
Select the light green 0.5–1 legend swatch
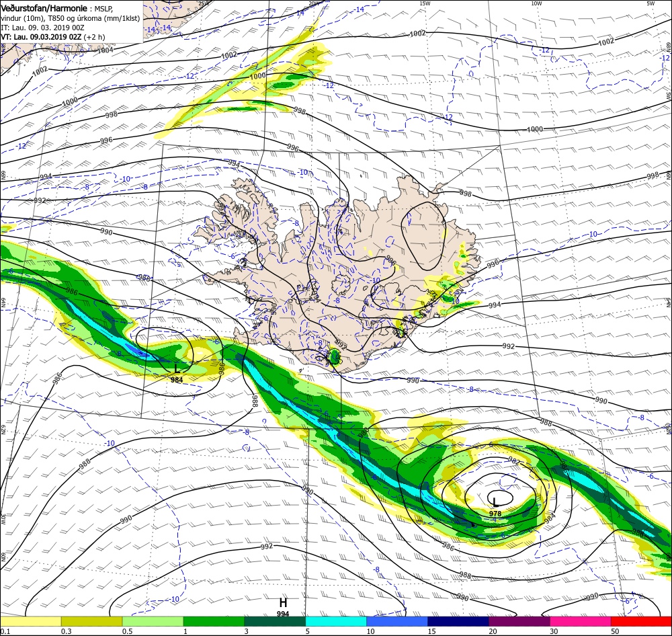click(x=153, y=621)
